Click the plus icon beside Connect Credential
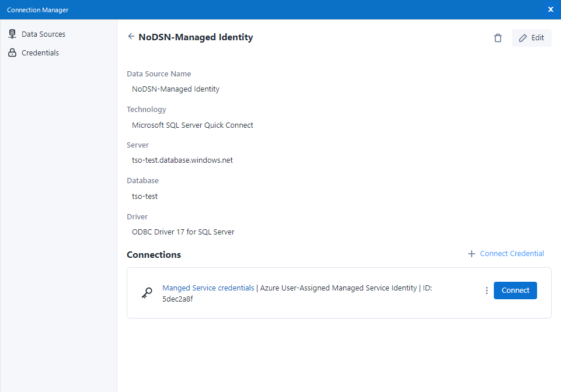Image resolution: width=561 pixels, height=392 pixels. [471, 254]
